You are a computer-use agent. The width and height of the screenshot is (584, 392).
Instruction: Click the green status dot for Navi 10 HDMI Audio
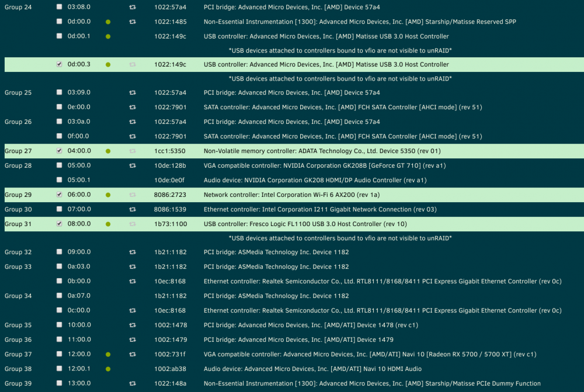click(108, 369)
